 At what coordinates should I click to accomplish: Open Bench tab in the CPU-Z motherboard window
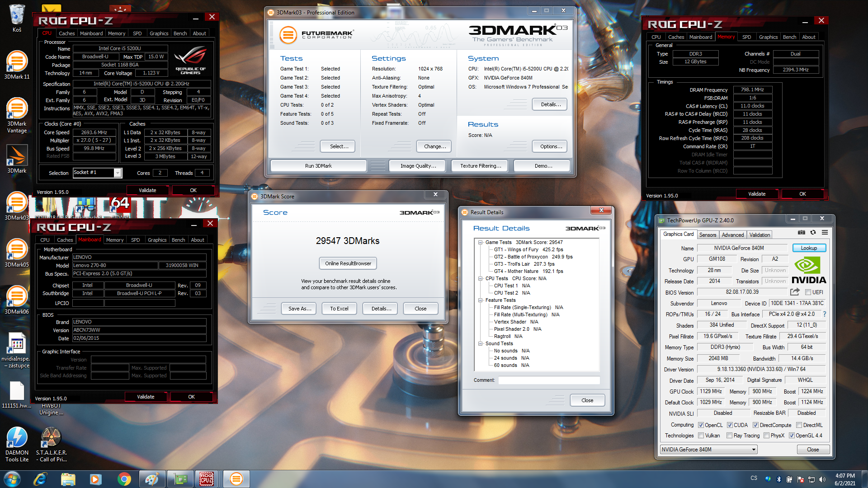(178, 240)
